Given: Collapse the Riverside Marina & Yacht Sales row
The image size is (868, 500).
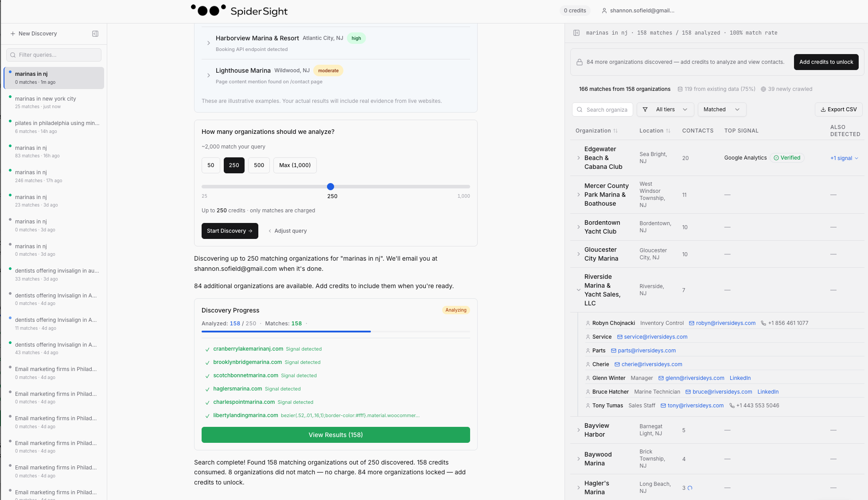Looking at the screenshot, I should pyautogui.click(x=578, y=290).
